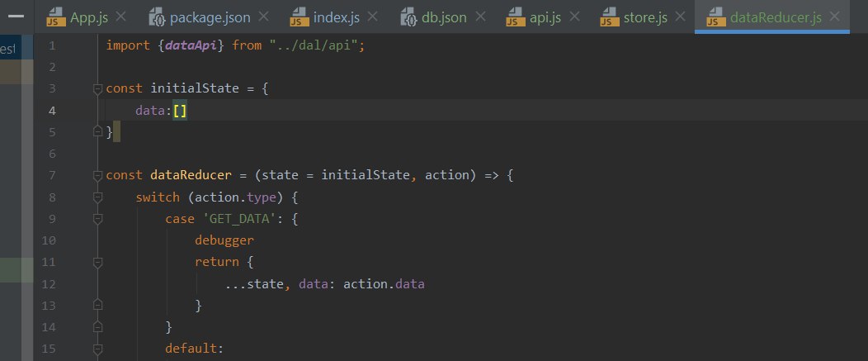Close the db.json tab
This screenshot has width=868, height=361.
coord(480,17)
